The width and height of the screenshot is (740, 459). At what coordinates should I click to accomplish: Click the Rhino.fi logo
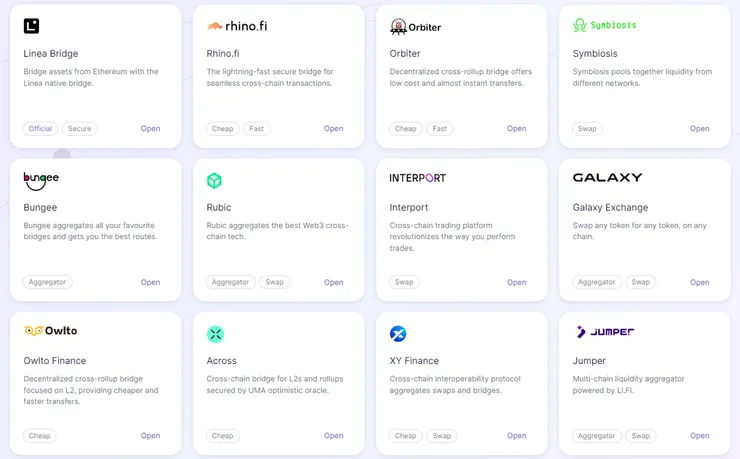238,26
